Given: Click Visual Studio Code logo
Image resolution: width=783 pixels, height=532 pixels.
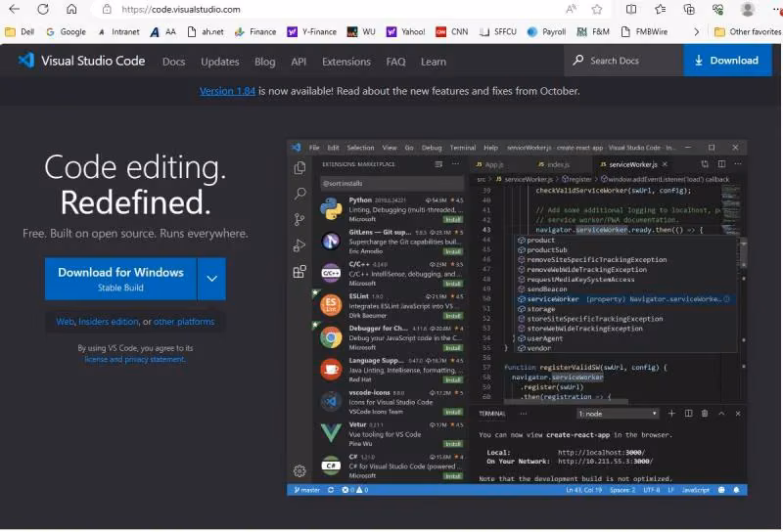Looking at the screenshot, I should [81, 61].
